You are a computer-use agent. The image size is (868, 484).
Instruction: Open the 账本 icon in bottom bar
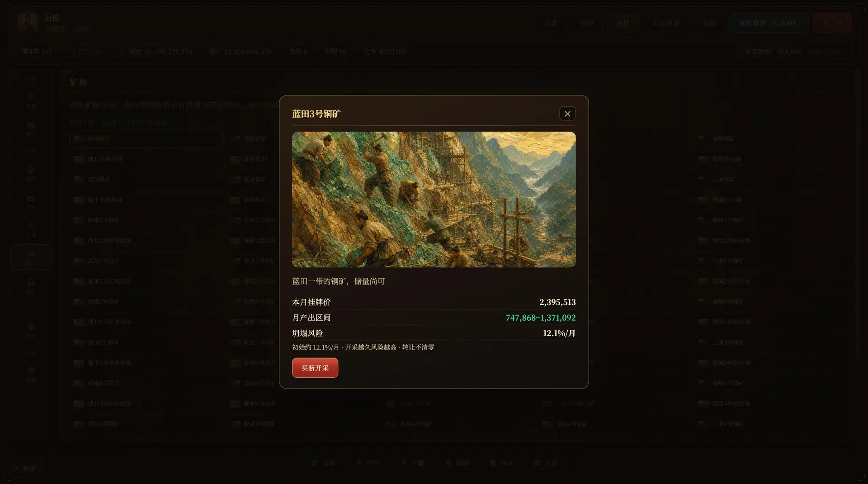point(501,463)
